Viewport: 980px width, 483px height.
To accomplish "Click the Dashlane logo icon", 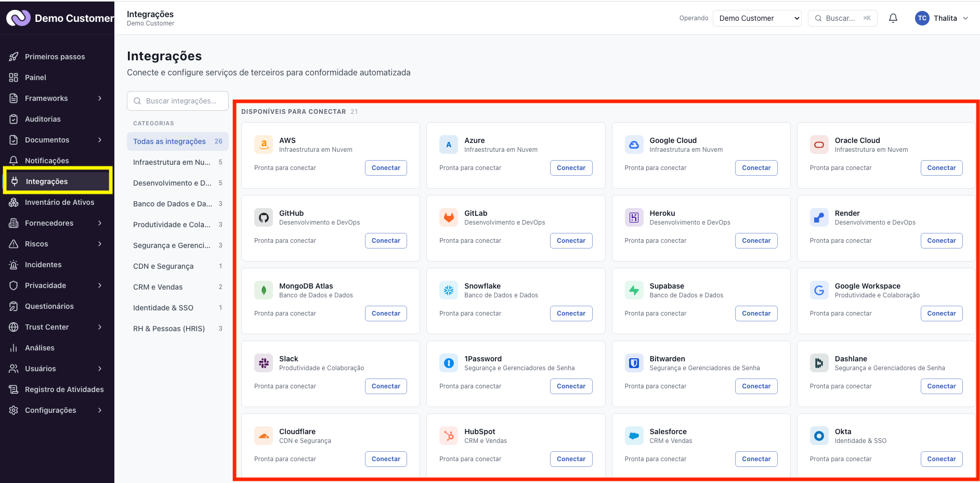I will pyautogui.click(x=819, y=363).
